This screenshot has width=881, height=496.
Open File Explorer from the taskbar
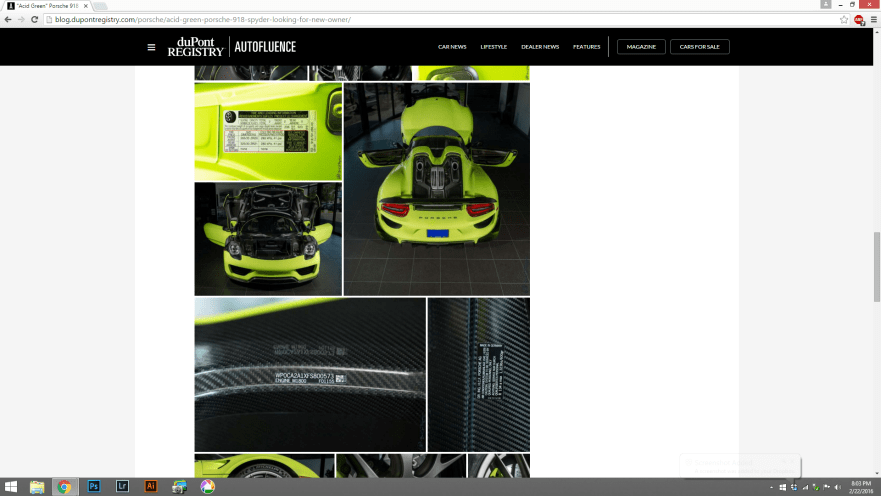[x=37, y=486]
